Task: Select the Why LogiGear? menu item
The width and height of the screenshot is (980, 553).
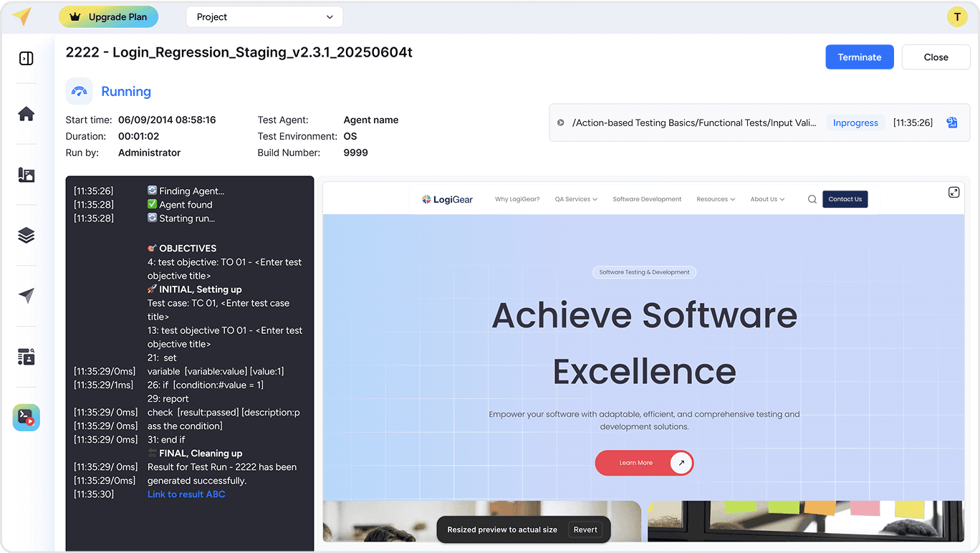Action: tap(517, 199)
